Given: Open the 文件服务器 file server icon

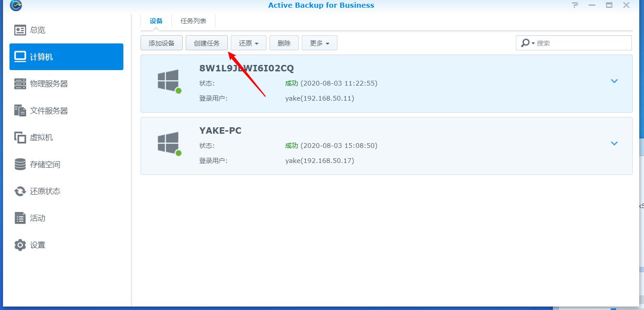Looking at the screenshot, I should pyautogui.click(x=20, y=110).
